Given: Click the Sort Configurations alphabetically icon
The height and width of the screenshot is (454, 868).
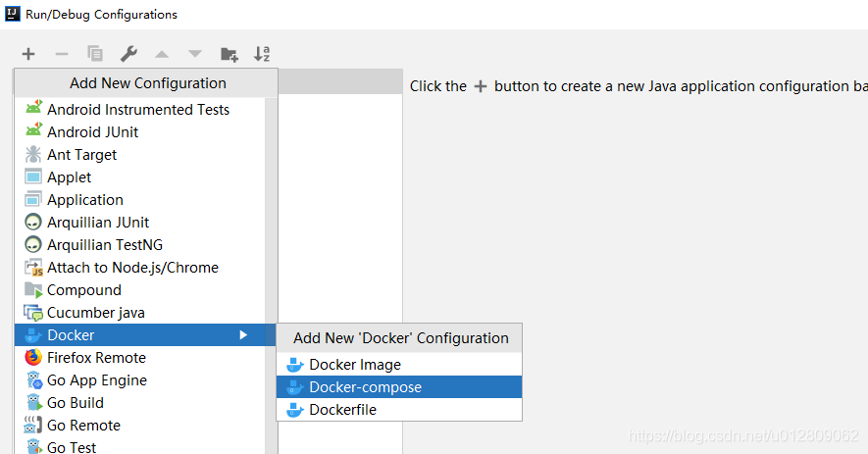Looking at the screenshot, I should (x=262, y=54).
